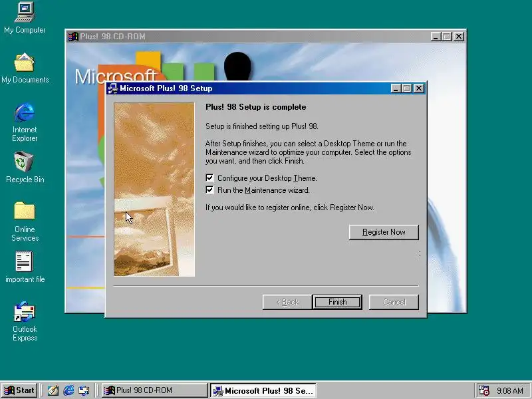
Task: Click the 9:08 AM system clock
Action: tap(509, 390)
